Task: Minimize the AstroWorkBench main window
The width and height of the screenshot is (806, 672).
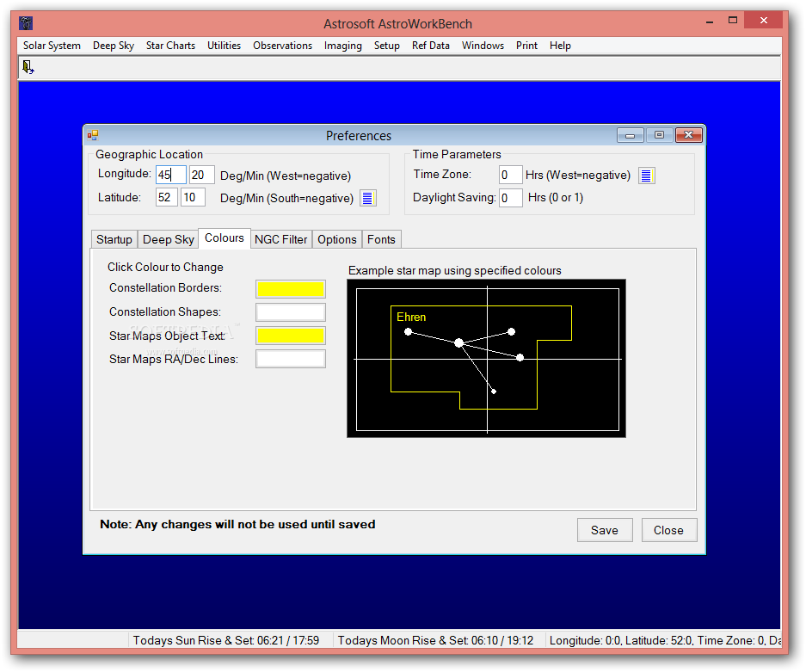Action: pyautogui.click(x=710, y=22)
